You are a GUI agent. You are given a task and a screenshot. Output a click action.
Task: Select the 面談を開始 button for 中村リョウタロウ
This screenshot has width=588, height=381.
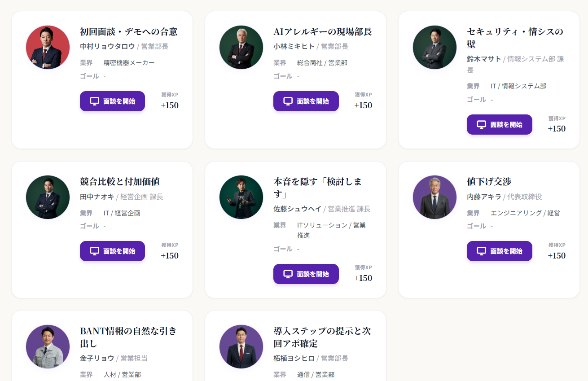112,101
